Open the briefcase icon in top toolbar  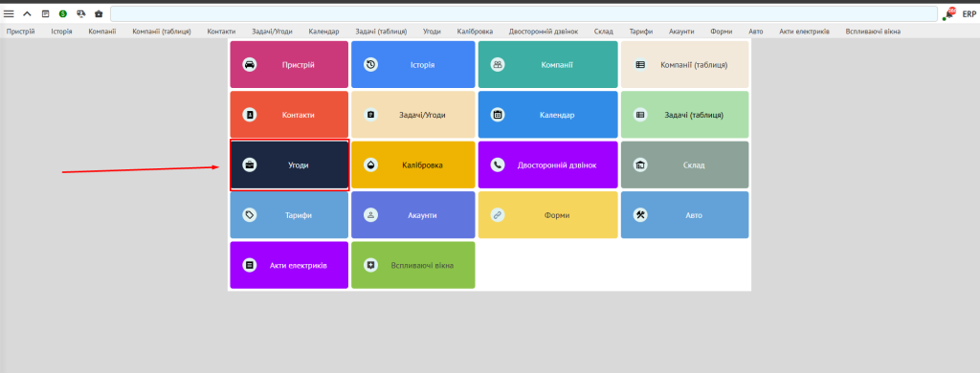99,13
